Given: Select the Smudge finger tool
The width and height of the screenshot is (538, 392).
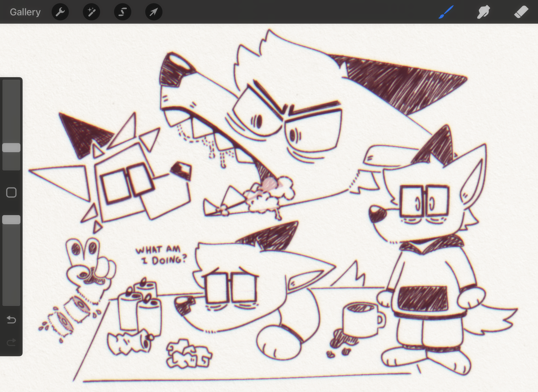Looking at the screenshot, I should 483,12.
